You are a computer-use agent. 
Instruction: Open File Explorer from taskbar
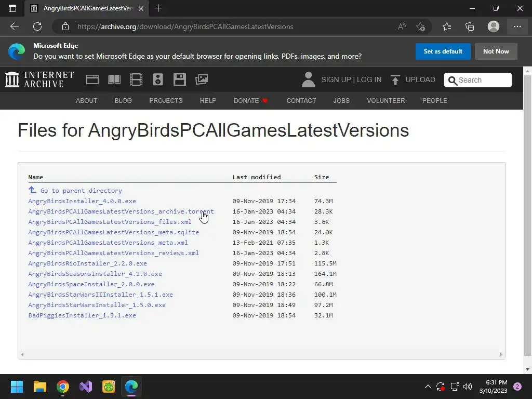[x=39, y=387]
